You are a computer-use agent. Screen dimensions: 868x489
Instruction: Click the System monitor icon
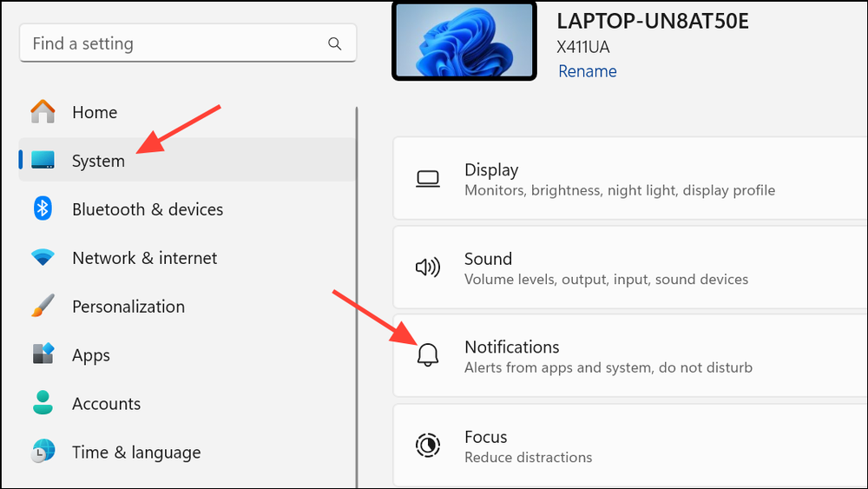pyautogui.click(x=43, y=160)
